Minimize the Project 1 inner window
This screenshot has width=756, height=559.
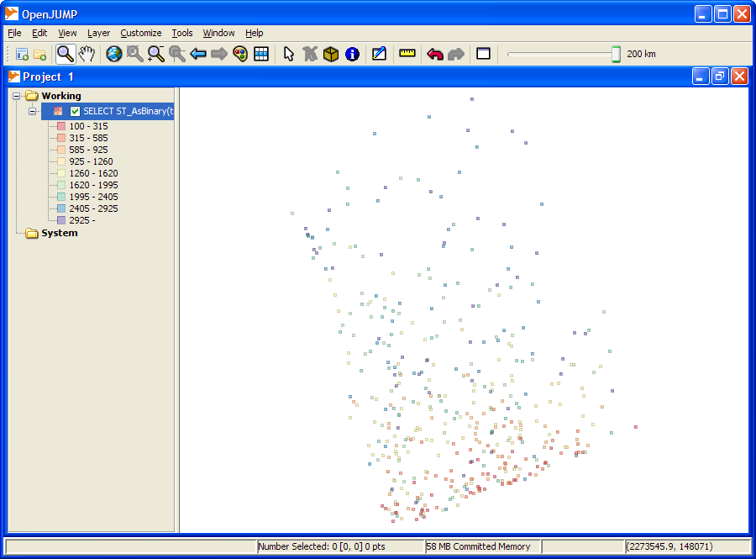tap(700, 76)
